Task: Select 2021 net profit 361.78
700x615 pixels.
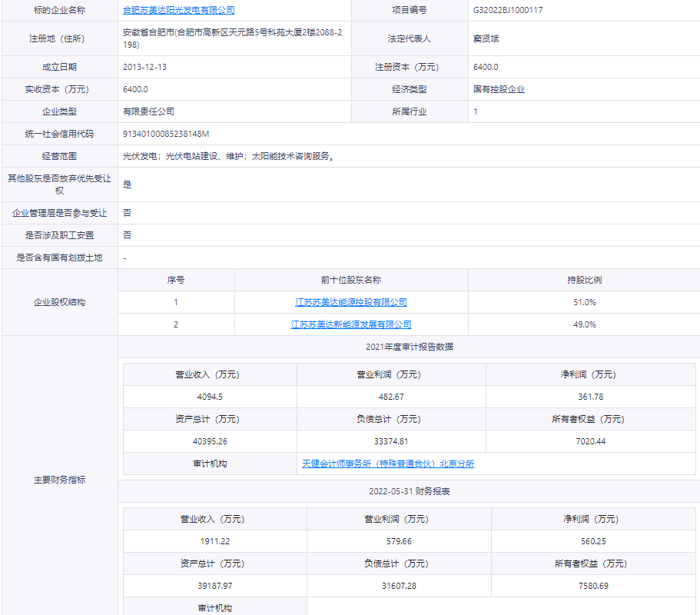Action: click(x=591, y=397)
